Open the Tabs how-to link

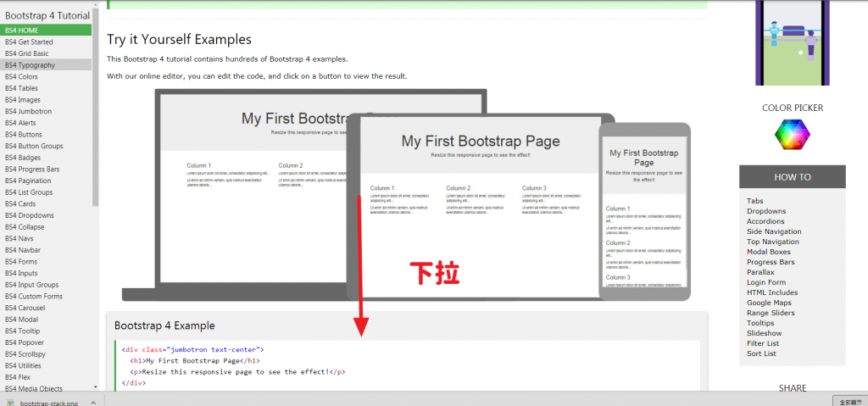(754, 201)
